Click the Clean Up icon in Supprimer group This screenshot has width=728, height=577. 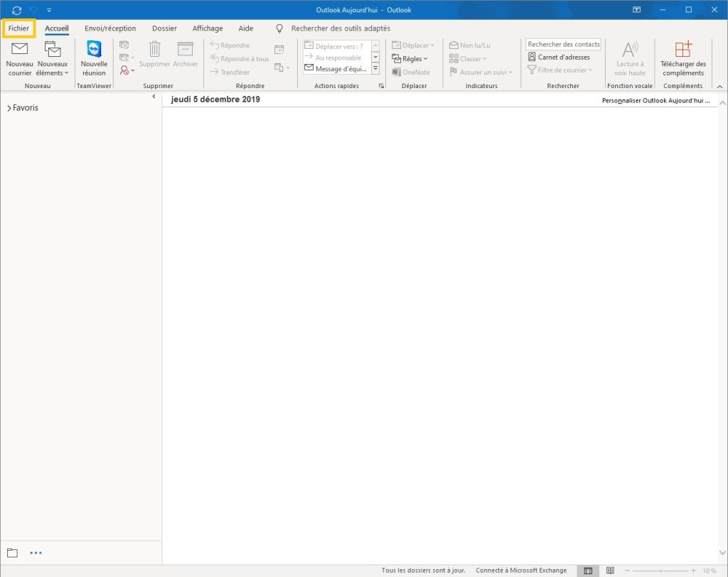click(x=127, y=58)
